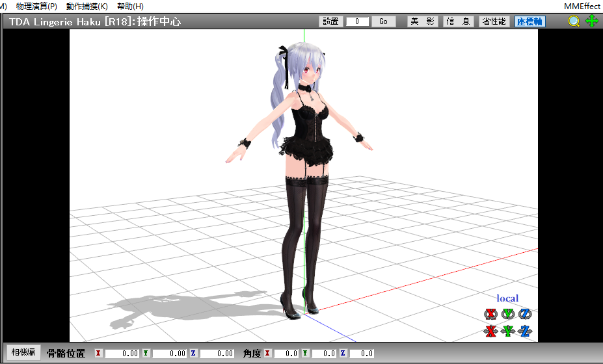Click the green four-arrow move view icon

pos(591,21)
